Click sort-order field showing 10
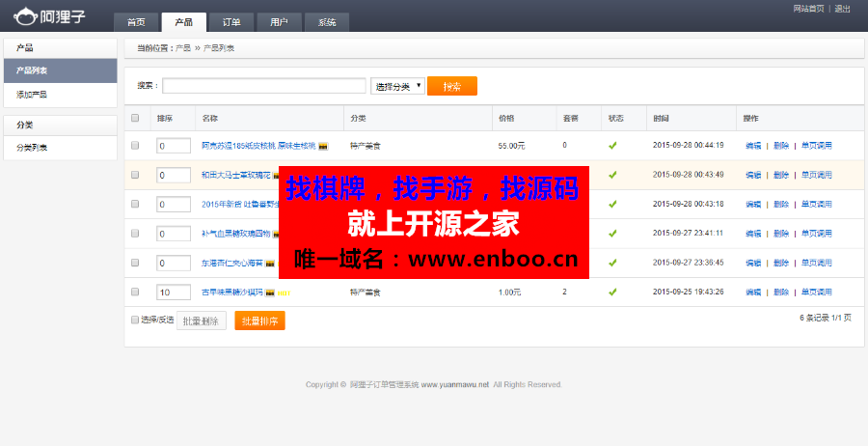Screen dimensions: 868x446 point(174,293)
